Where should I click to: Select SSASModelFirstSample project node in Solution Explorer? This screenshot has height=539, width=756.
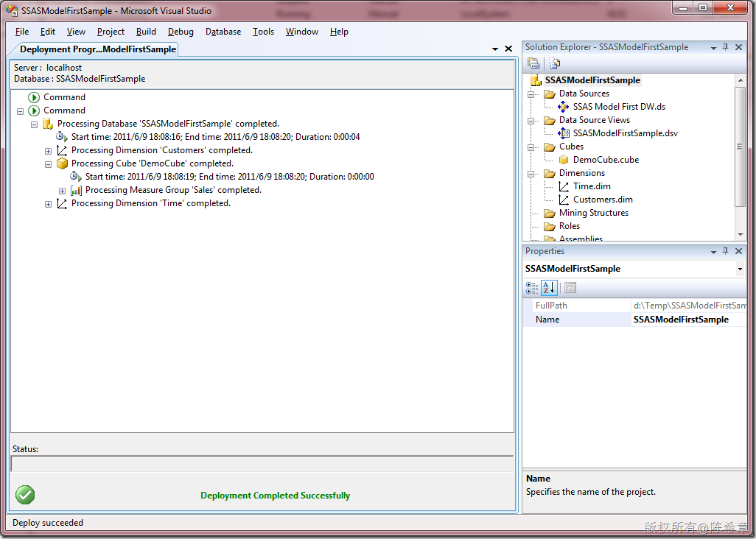click(592, 80)
